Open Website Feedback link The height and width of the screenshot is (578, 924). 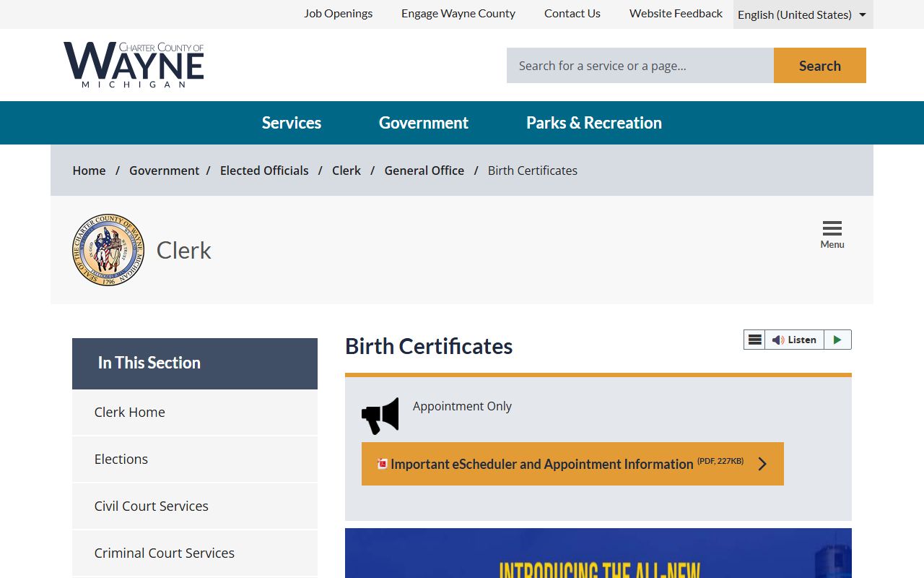tap(676, 13)
